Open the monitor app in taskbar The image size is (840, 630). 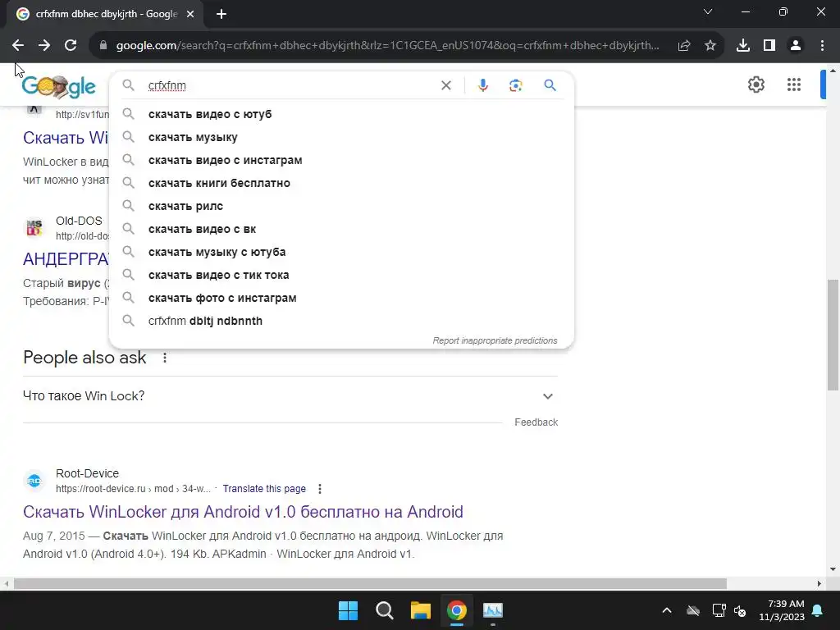click(x=493, y=610)
